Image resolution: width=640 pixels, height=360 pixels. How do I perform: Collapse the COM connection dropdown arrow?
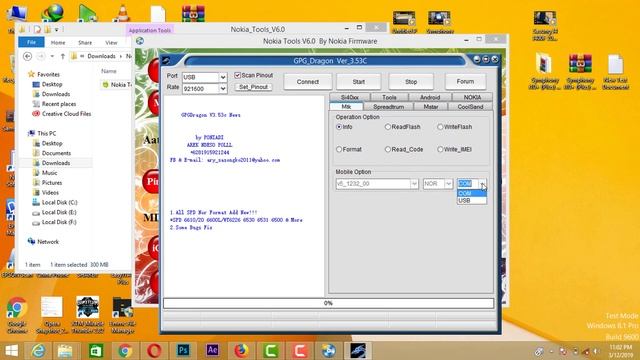(482, 184)
